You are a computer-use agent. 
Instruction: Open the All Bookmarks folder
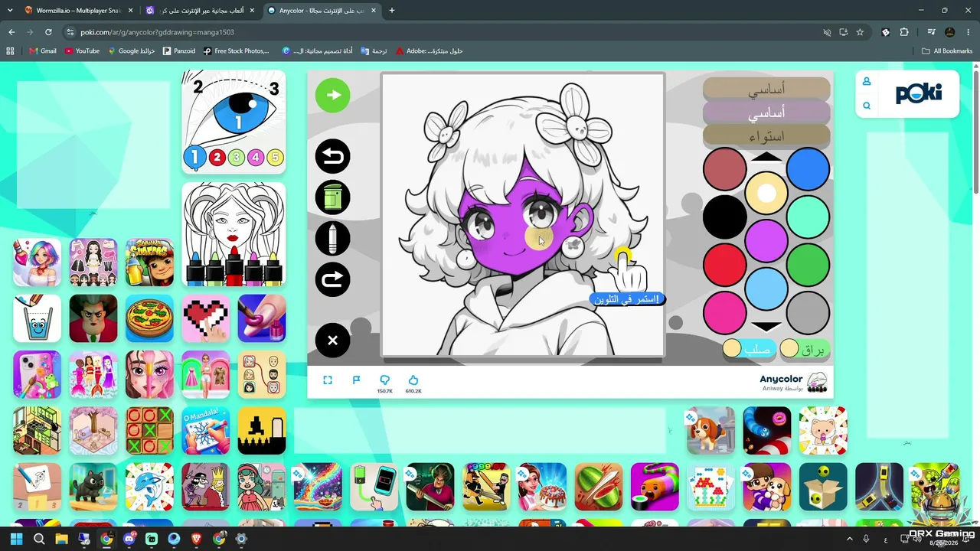tap(947, 51)
